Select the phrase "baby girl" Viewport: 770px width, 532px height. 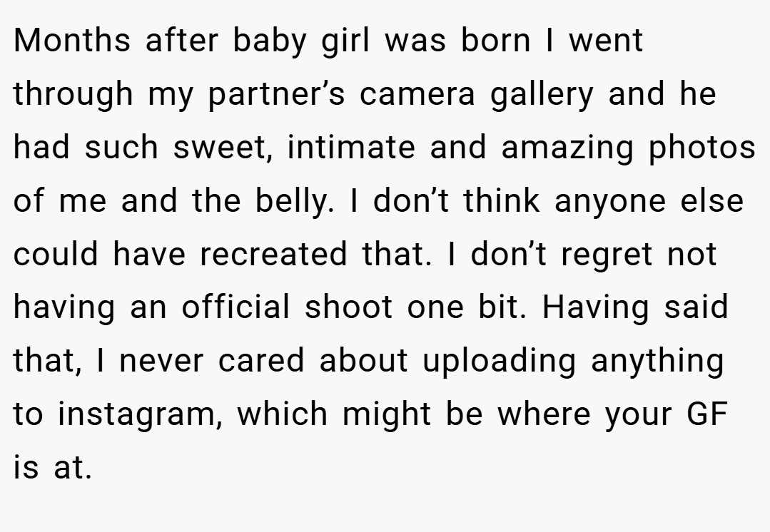[301, 42]
